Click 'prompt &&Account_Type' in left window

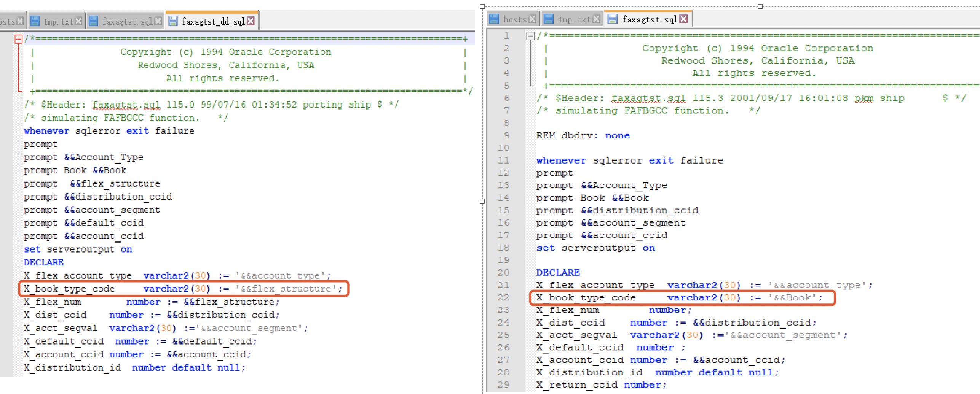click(x=83, y=157)
